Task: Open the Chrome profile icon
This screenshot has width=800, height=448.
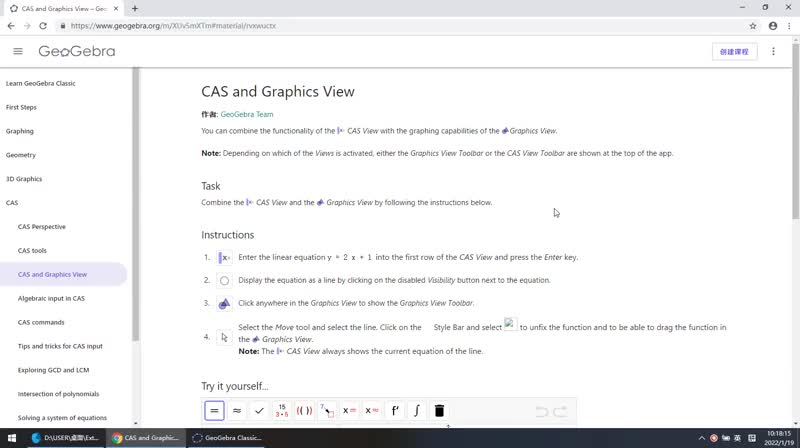Action: point(773,26)
